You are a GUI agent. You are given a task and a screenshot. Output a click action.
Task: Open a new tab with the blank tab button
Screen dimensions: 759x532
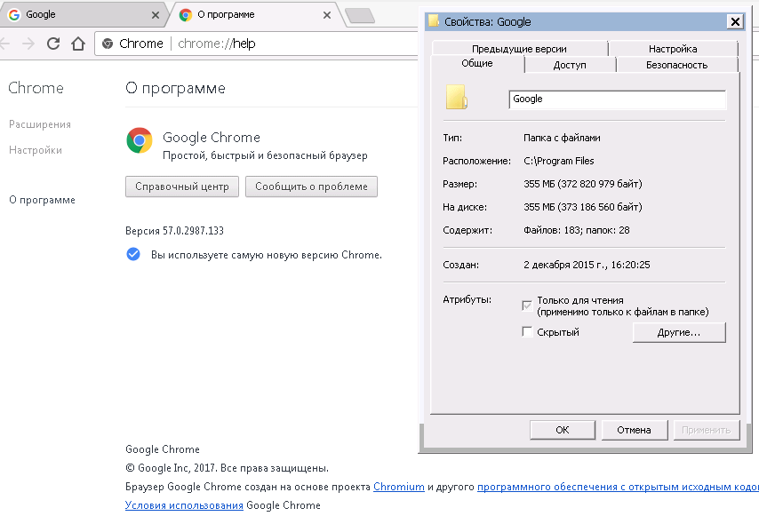click(x=360, y=15)
